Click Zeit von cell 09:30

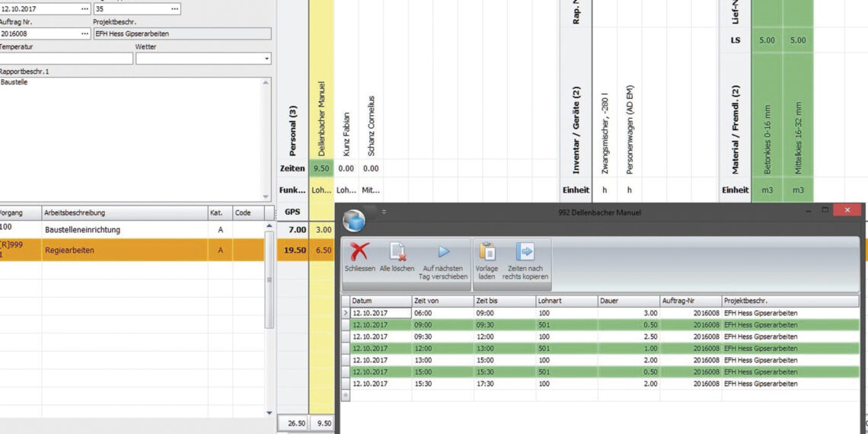442,337
